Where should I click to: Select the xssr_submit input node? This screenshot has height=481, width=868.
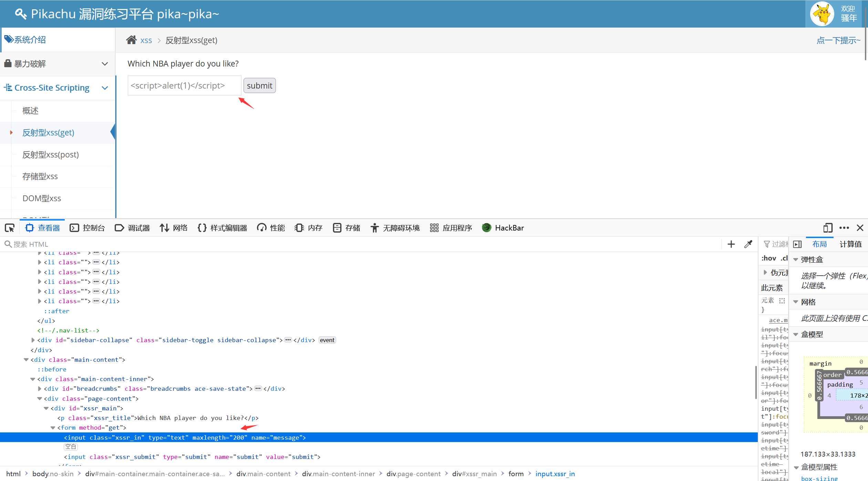[x=192, y=457]
